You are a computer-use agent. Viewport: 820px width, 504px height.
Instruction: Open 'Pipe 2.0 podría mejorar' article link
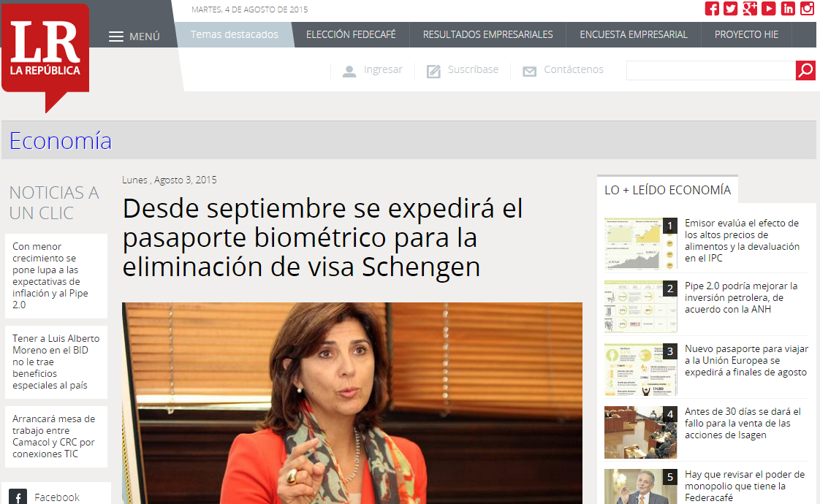tap(741, 297)
